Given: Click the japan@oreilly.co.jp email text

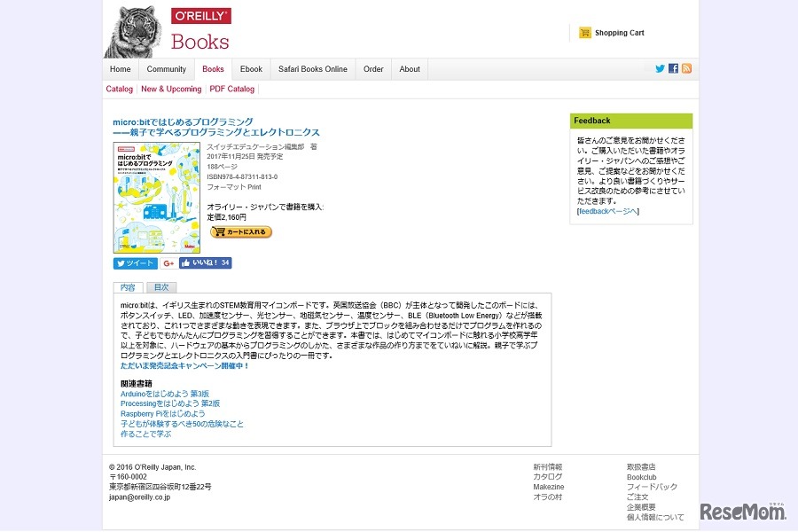Looking at the screenshot, I should pyautogui.click(x=139, y=497).
